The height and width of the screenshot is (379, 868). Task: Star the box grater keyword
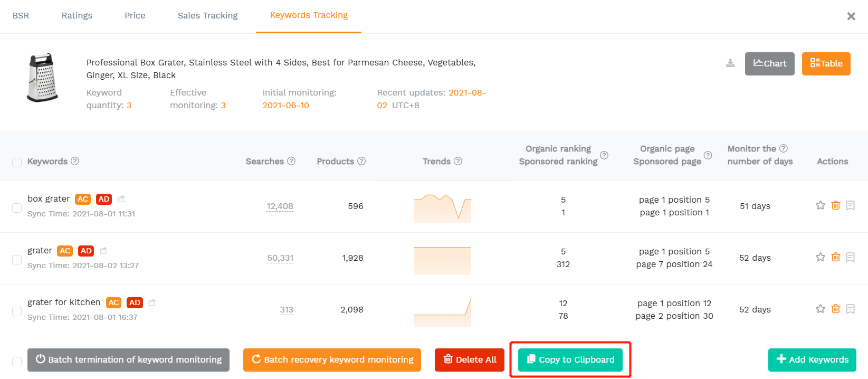821,205
